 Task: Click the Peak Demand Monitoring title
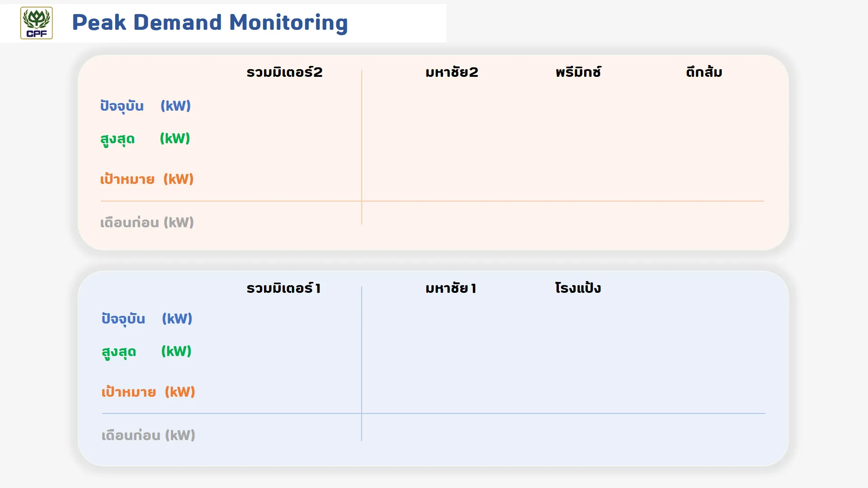[210, 23]
